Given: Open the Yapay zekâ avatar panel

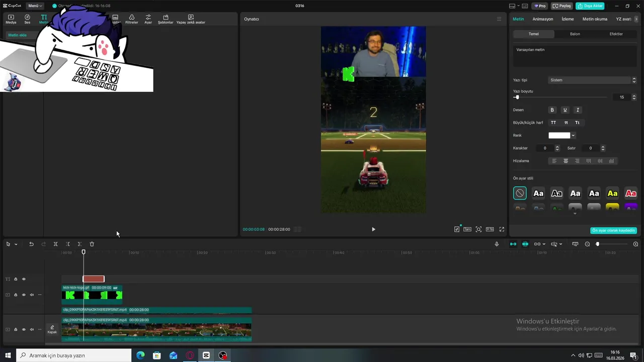Looking at the screenshot, I should point(191,19).
